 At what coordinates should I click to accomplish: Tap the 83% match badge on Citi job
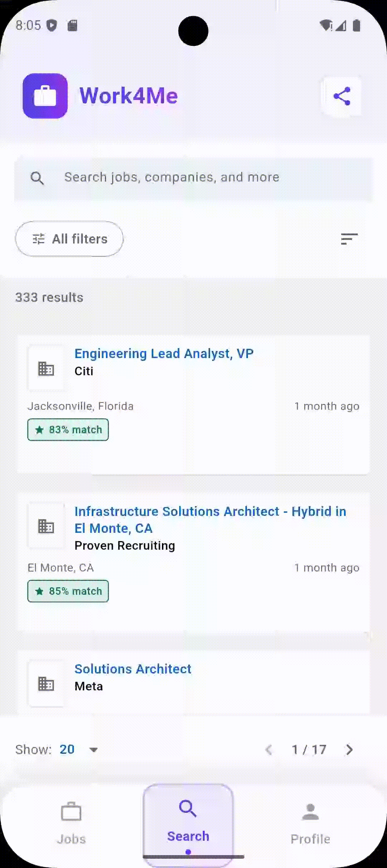click(68, 430)
